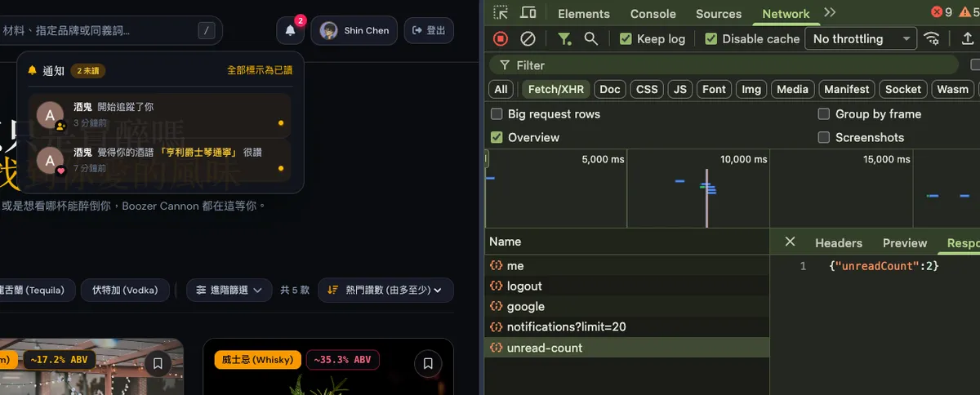Click the slash shortcut key hint
The height and width of the screenshot is (395, 980).
click(x=207, y=31)
